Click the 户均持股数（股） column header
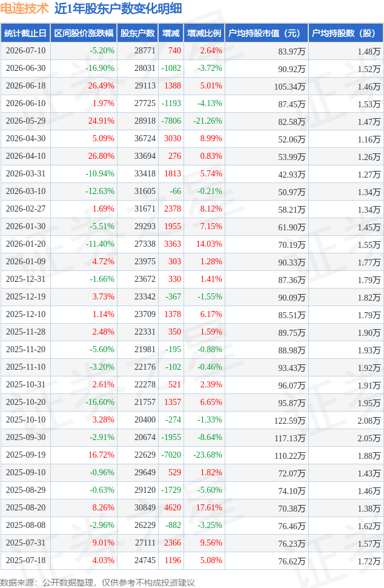384x588 pixels. point(345,33)
